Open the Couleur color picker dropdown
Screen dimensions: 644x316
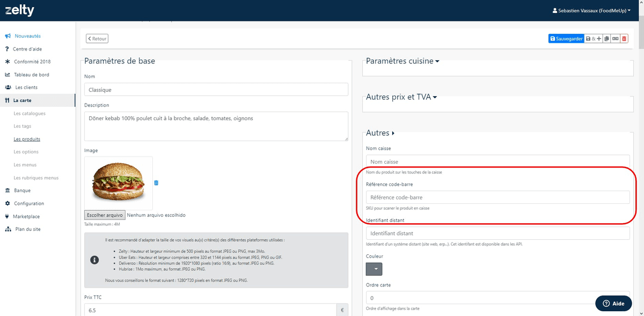(374, 269)
